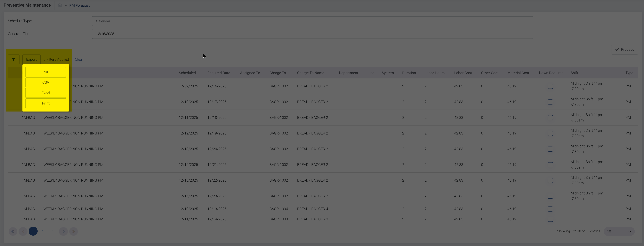Toggle the Export dropdown button
This screenshot has width=644, height=246.
pos(31,60)
